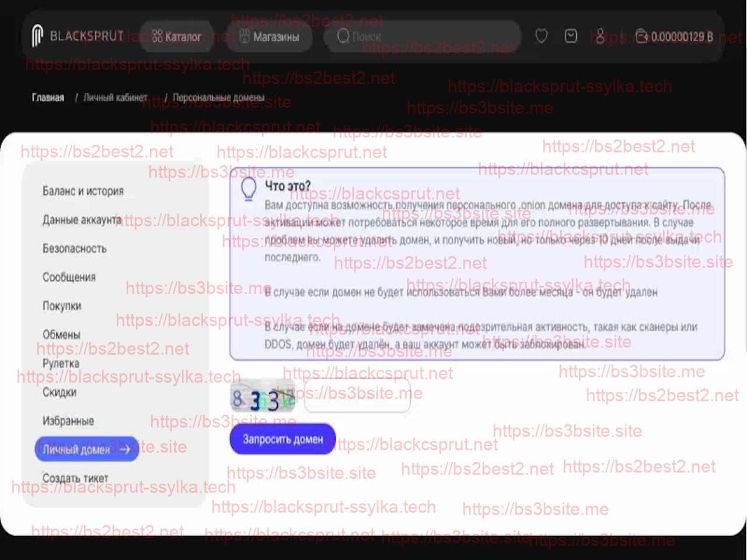Open Создать тикет in sidebar
747x560 pixels.
tap(75, 478)
